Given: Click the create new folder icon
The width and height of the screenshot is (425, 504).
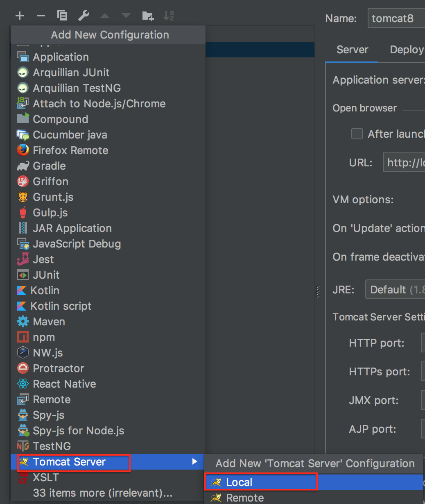Looking at the screenshot, I should pyautogui.click(x=147, y=16).
